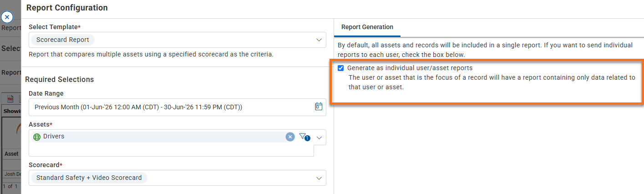Expand the Assets dropdown chevron

[x=319, y=137]
